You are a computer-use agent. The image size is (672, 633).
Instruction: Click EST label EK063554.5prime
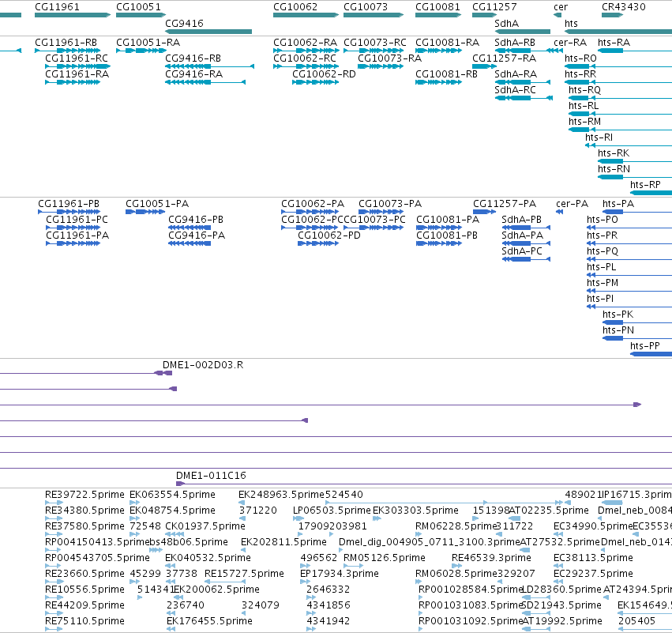point(172,495)
